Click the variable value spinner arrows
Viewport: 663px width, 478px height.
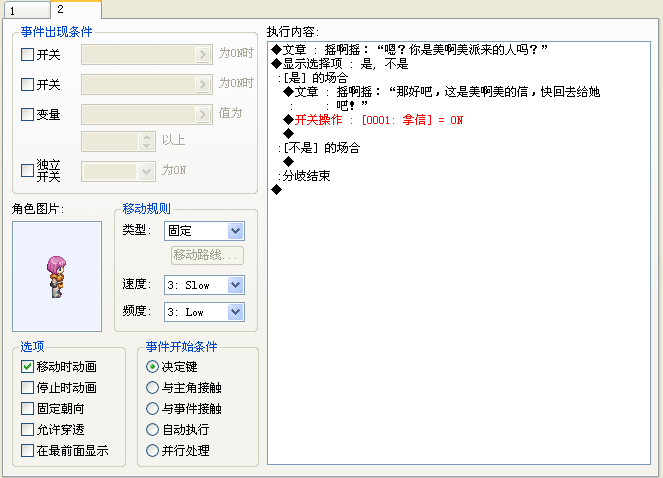146,142
